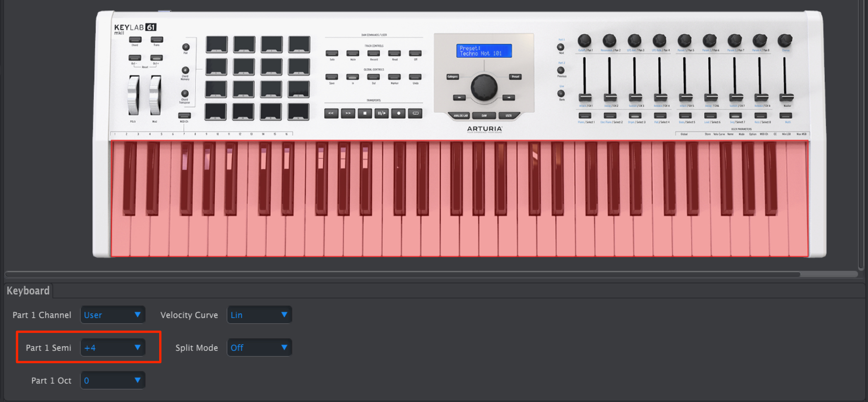Viewport: 868px width, 402px height.
Task: Click the Preset button near the display
Action: point(515,76)
